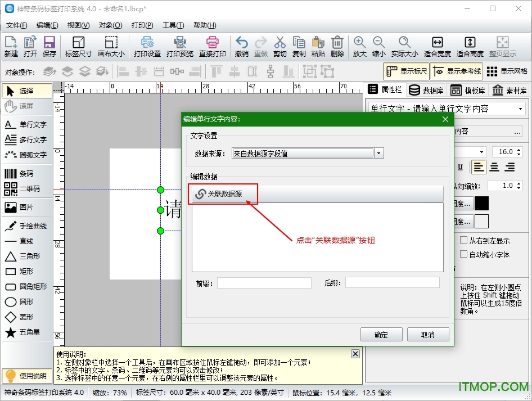
Task: Select the 条码 barcode tool
Action: tap(26, 174)
